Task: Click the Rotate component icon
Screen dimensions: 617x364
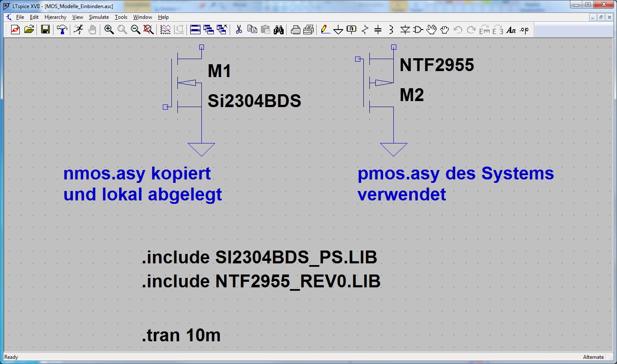Action: (485, 30)
